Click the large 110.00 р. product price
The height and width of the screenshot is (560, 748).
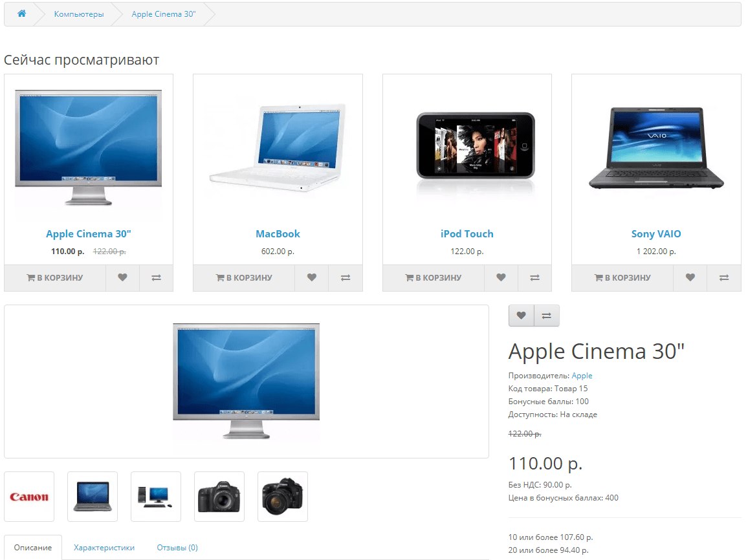(545, 463)
